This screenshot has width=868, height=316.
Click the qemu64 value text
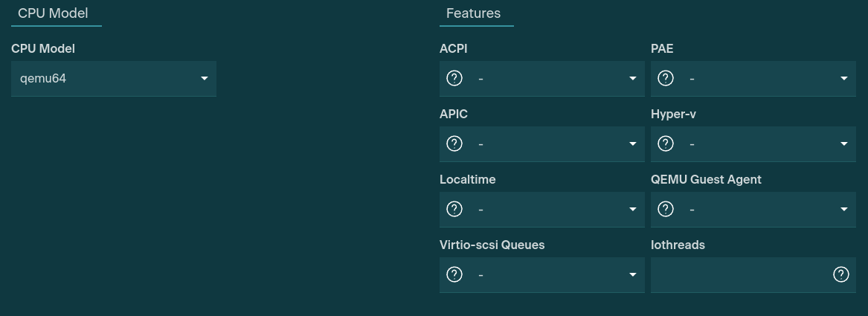tap(43, 78)
